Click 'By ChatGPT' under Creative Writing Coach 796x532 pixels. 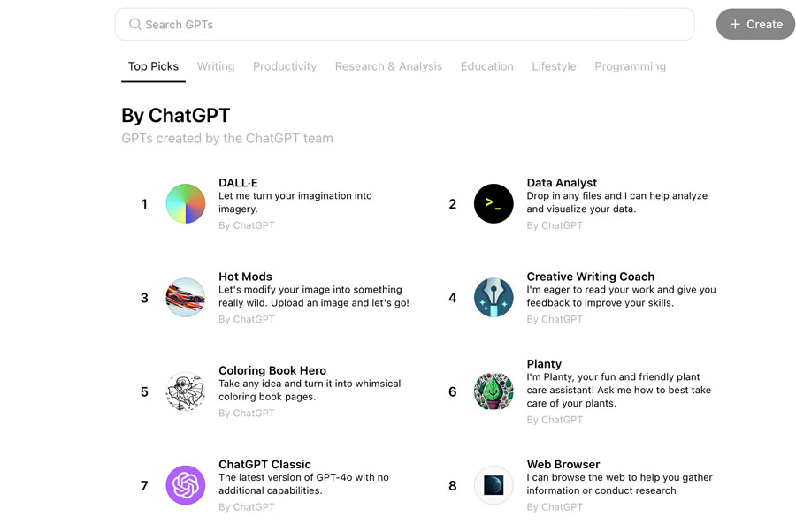pos(555,319)
